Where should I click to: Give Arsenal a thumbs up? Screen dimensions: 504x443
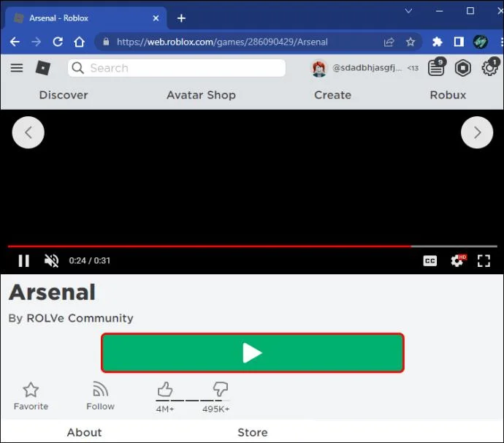click(165, 390)
